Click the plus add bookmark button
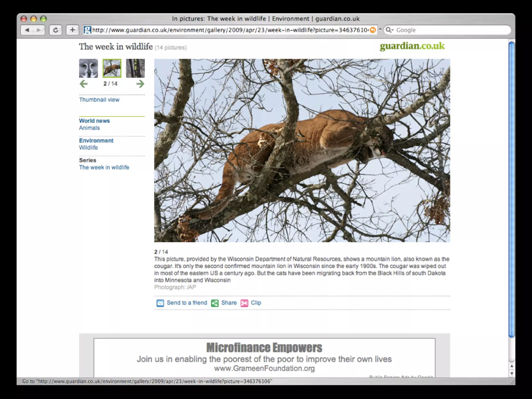The width and height of the screenshot is (532, 399). tap(72, 30)
